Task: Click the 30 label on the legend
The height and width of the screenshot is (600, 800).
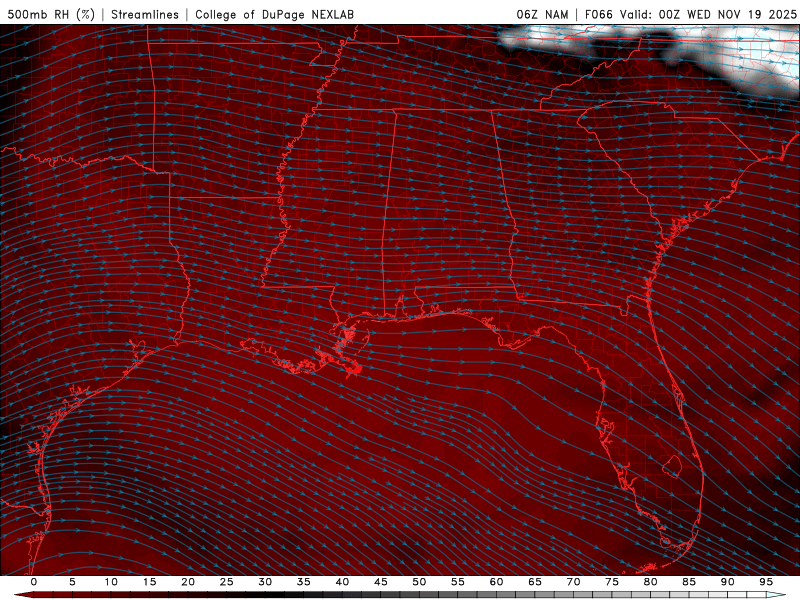Action: pos(265,582)
